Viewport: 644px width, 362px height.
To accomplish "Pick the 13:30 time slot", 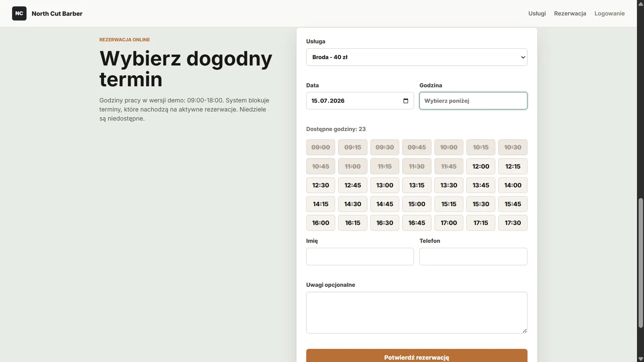I will pyautogui.click(x=449, y=185).
